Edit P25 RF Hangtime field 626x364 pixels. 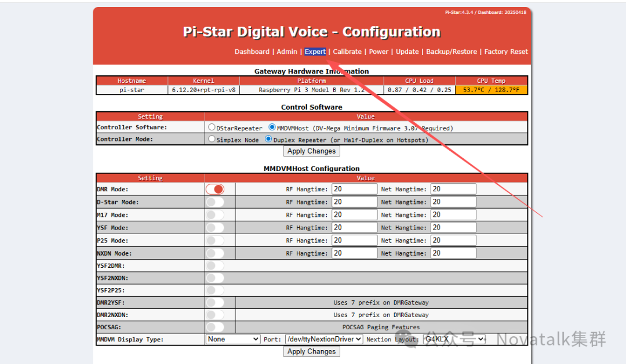point(355,241)
